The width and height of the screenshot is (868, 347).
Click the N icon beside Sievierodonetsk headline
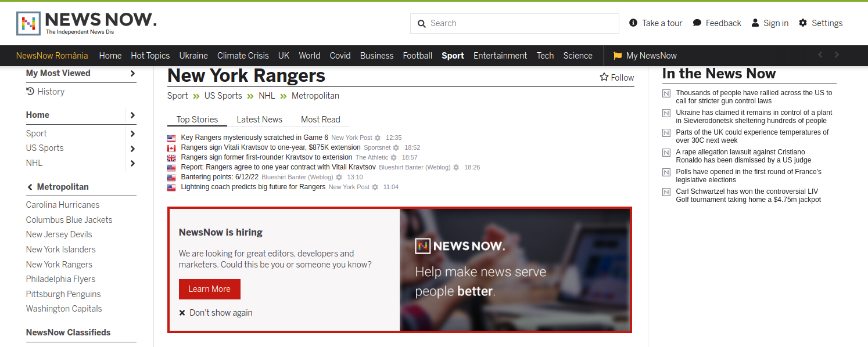666,113
